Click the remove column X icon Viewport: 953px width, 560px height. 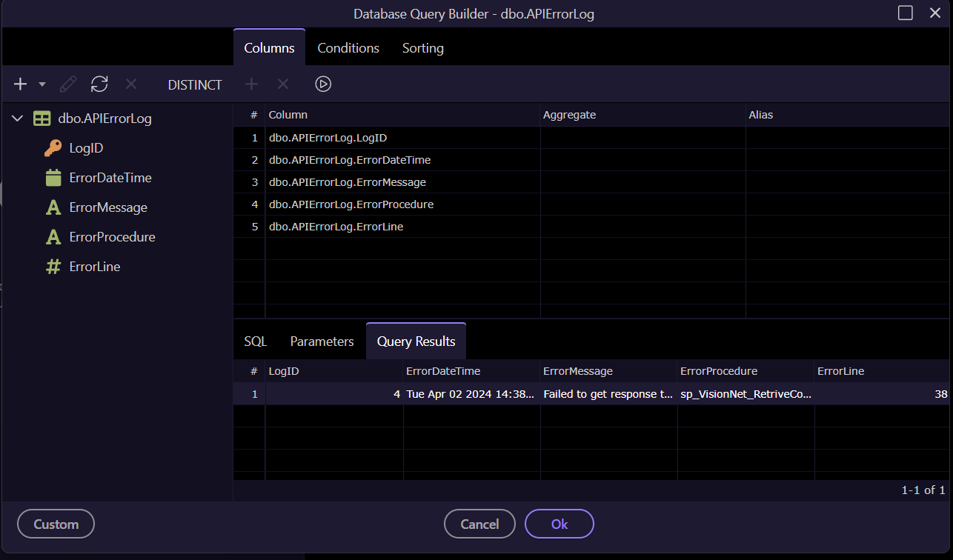(283, 84)
